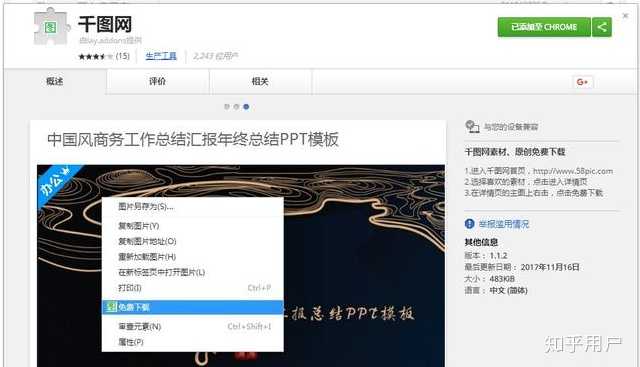Click the green share icon button
The image size is (640, 367).
602,27
